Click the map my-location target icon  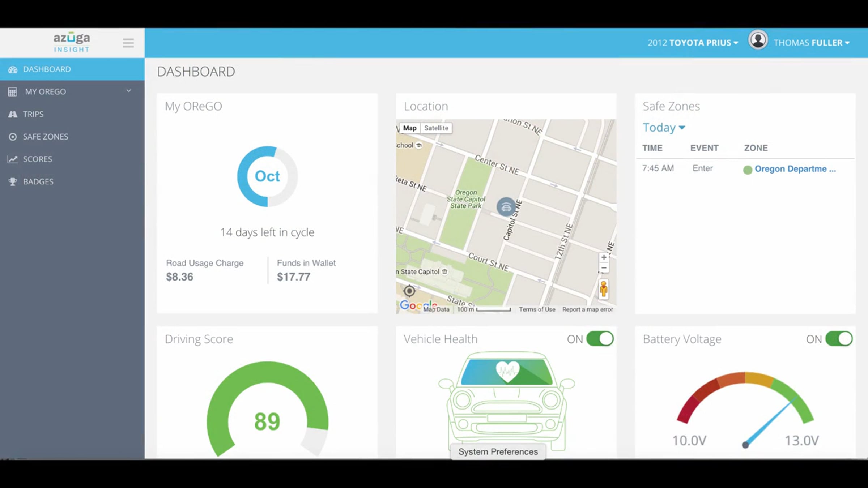tap(409, 291)
